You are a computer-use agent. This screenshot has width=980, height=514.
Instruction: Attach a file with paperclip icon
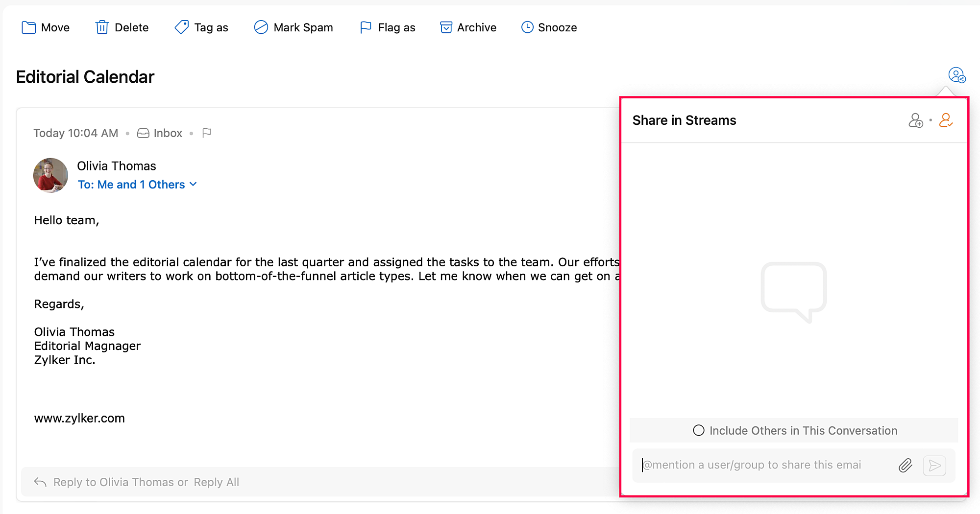pos(906,465)
